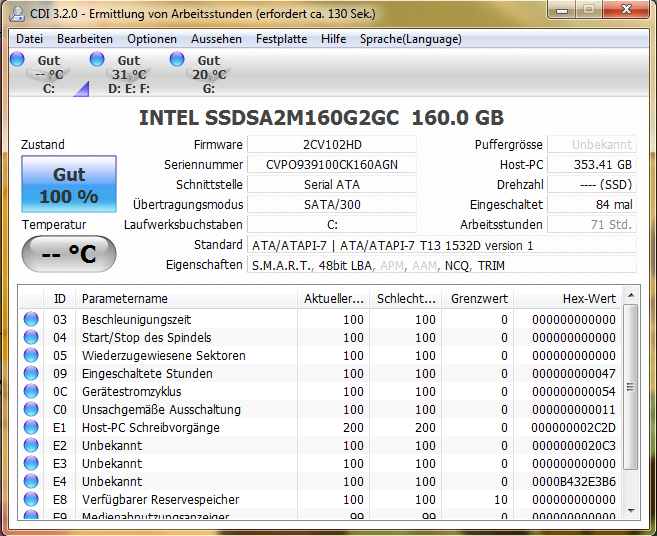Select drive D: E: F: at 31 °C
This screenshot has height=536, width=657.
click(129, 74)
